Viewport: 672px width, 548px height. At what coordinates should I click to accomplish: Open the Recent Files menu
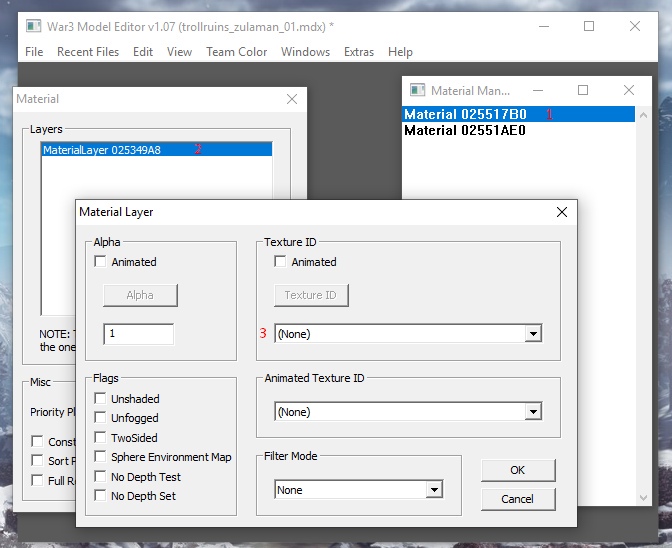88,52
